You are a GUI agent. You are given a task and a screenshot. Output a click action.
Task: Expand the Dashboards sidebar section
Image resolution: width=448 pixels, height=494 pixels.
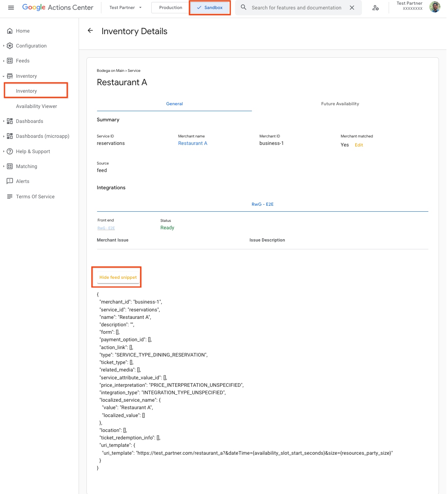coord(29,121)
